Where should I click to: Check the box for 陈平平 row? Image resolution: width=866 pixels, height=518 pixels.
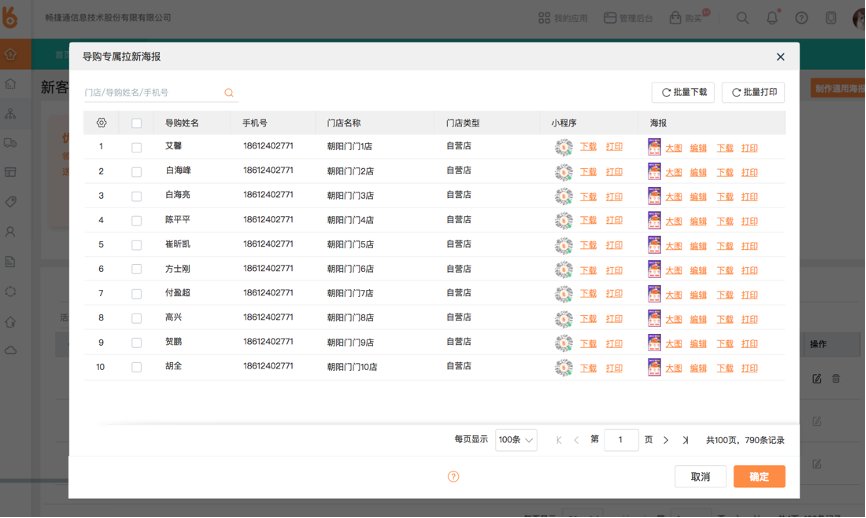tap(137, 220)
